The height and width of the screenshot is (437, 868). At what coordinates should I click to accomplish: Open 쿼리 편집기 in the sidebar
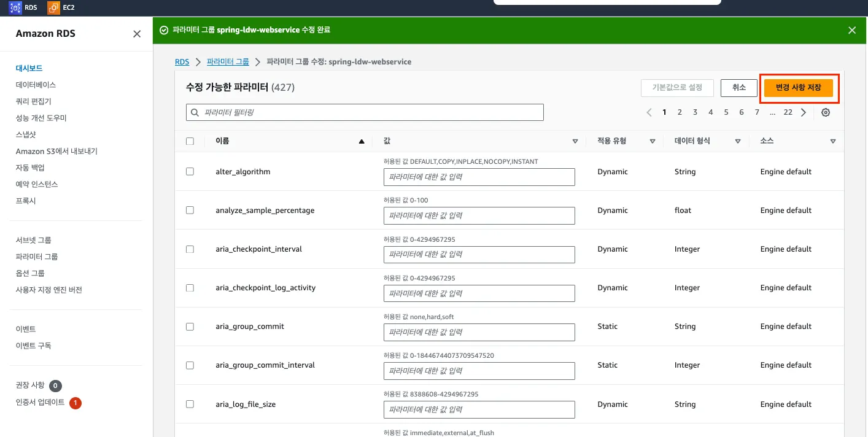click(33, 101)
